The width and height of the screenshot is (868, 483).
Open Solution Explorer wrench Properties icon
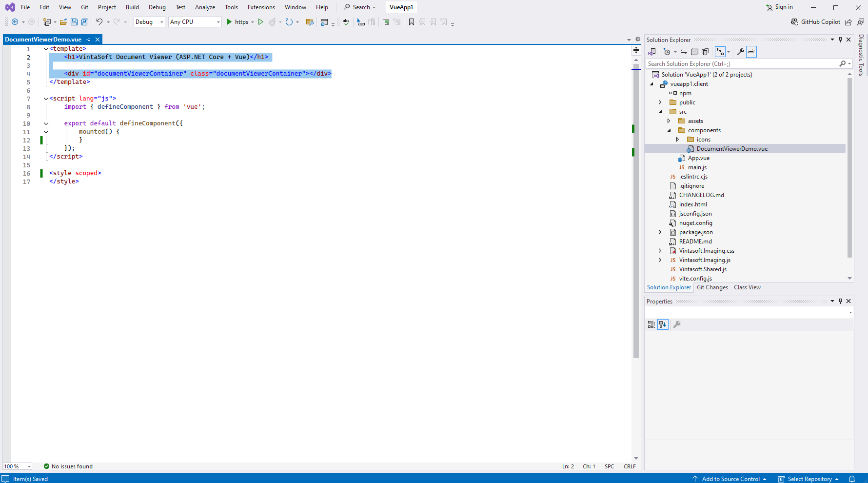[x=740, y=52]
